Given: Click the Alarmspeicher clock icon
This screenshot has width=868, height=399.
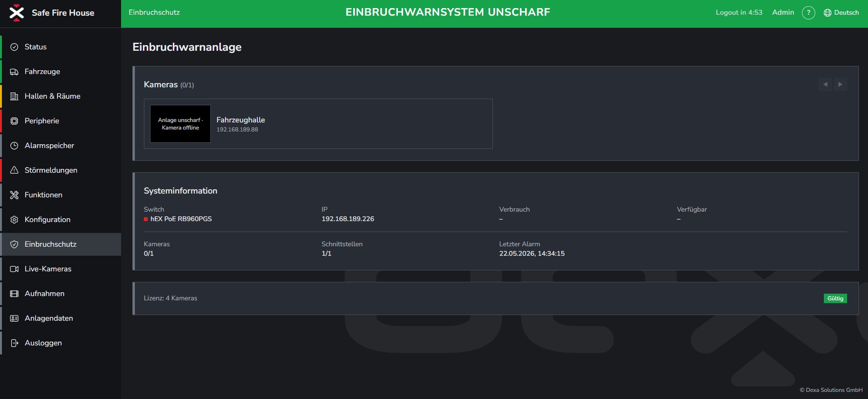Looking at the screenshot, I should click(x=14, y=146).
